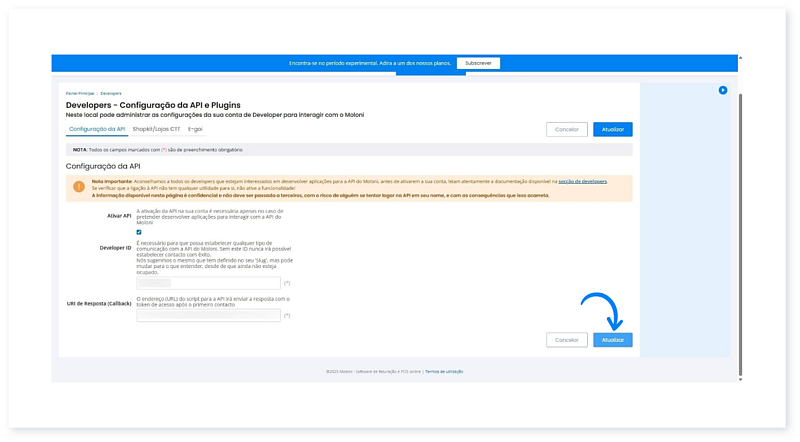Focus the URI de Resposta (Callback) field
Viewport: 800px width, 442px height.
coord(208,316)
